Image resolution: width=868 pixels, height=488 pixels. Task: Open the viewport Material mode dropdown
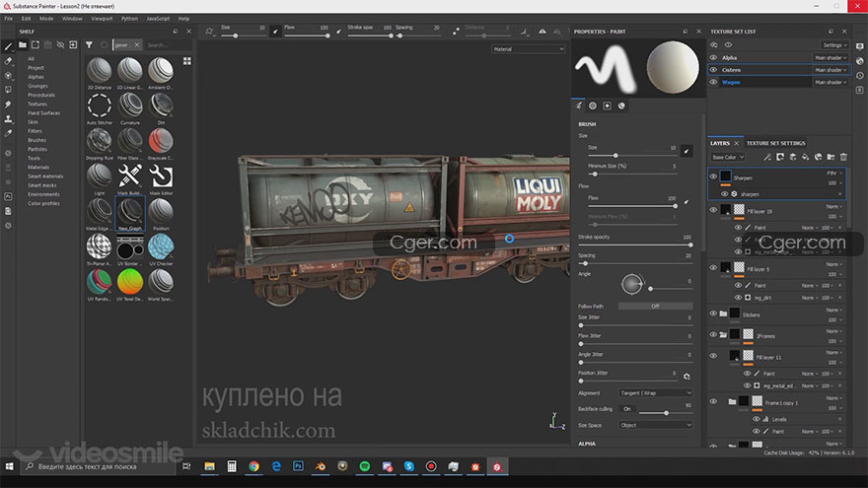click(528, 49)
